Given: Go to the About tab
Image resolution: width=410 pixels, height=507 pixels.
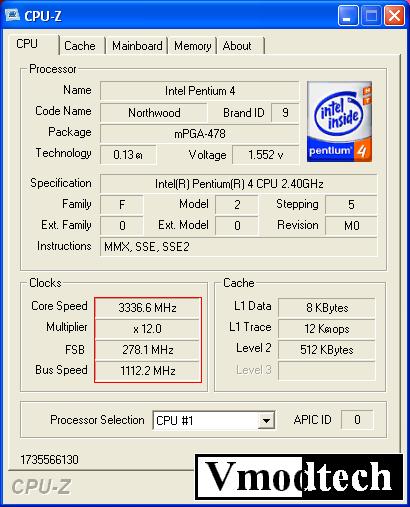Looking at the screenshot, I should click(x=237, y=46).
